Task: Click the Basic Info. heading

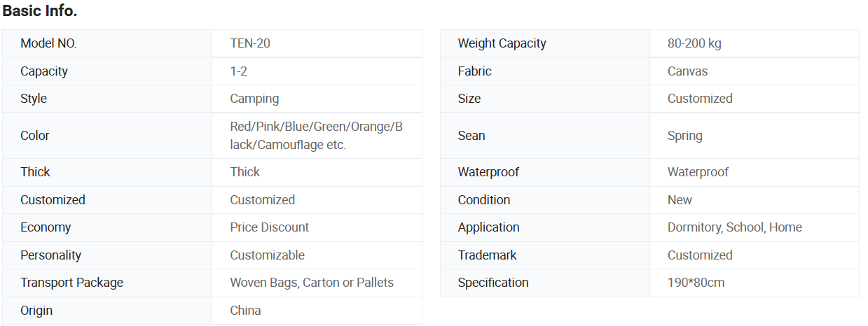Action: click(40, 11)
